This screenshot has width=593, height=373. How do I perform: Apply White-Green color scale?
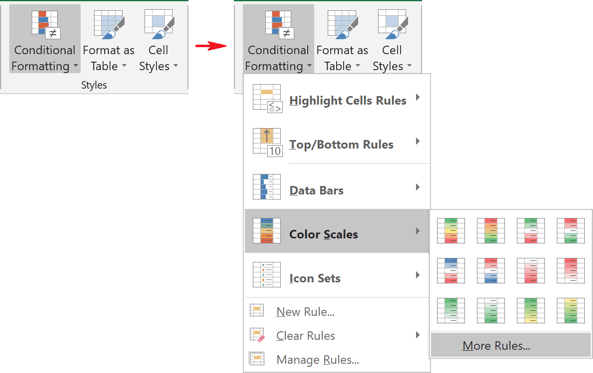491,311
